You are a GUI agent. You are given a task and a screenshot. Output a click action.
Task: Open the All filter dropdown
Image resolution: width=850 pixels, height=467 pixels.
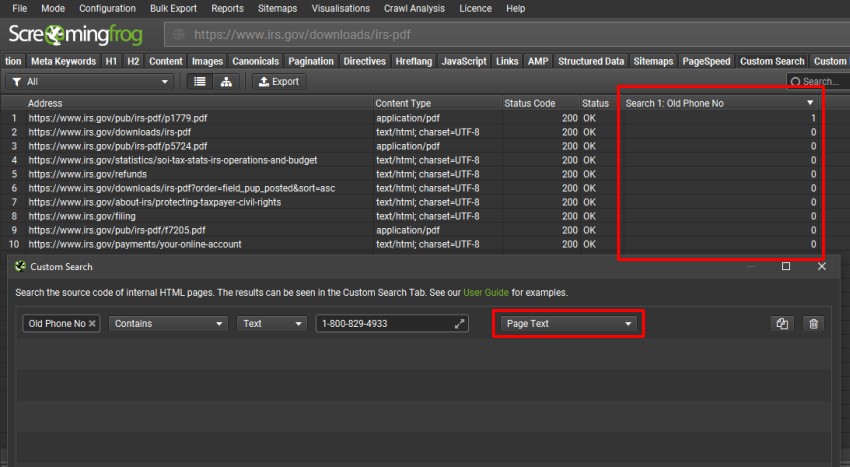point(89,82)
